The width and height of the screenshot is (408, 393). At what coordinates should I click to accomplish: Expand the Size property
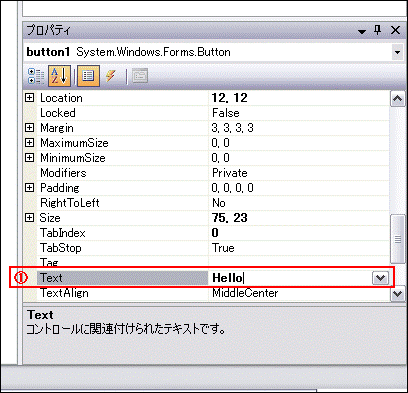(x=30, y=218)
